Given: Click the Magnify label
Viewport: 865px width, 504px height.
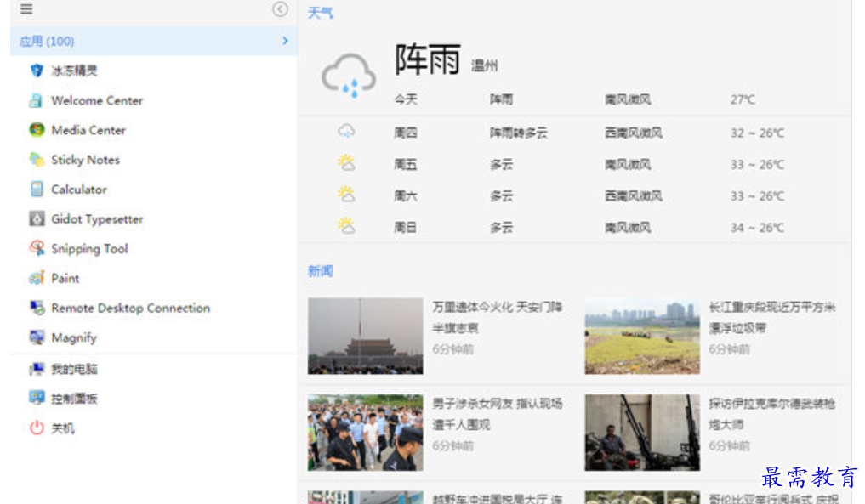Looking at the screenshot, I should [74, 337].
